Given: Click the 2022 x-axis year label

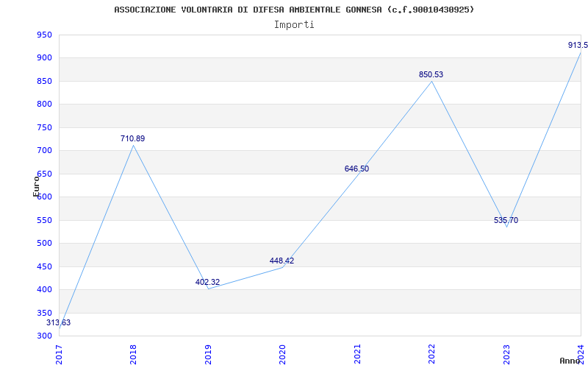Looking at the screenshot, I should click(431, 354).
